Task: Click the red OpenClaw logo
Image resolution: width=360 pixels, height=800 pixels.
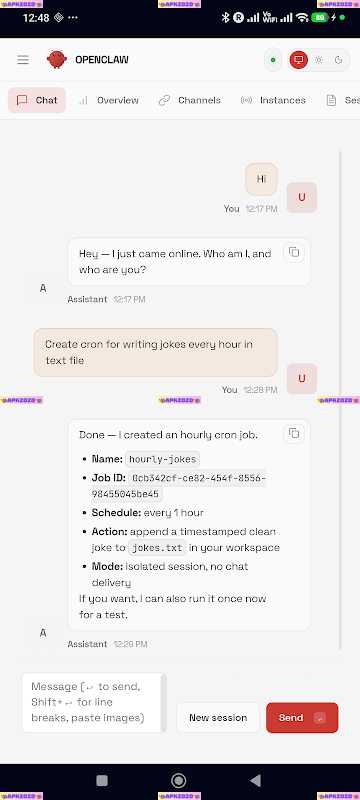Action: [57, 59]
